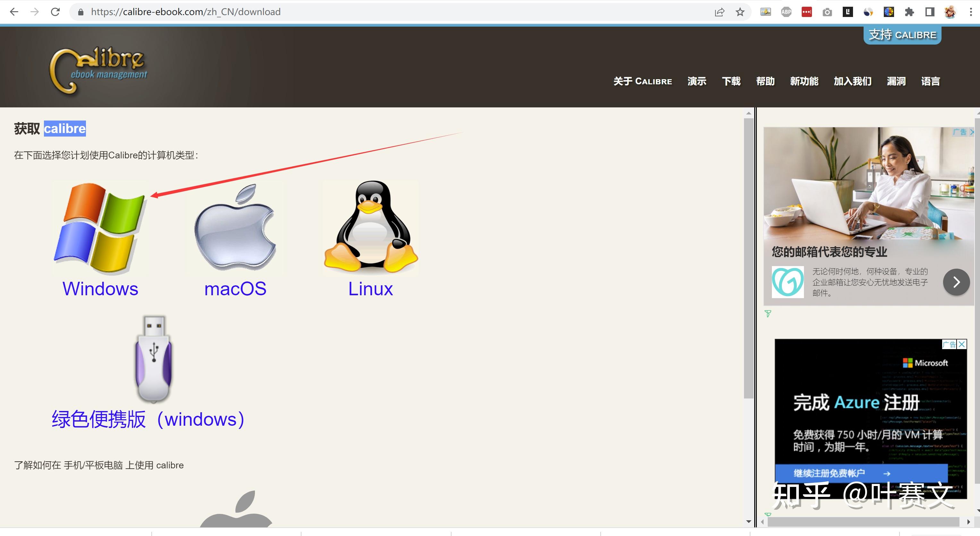Image resolution: width=980 pixels, height=536 pixels.
Task: Open the 语言 language menu
Action: (930, 81)
